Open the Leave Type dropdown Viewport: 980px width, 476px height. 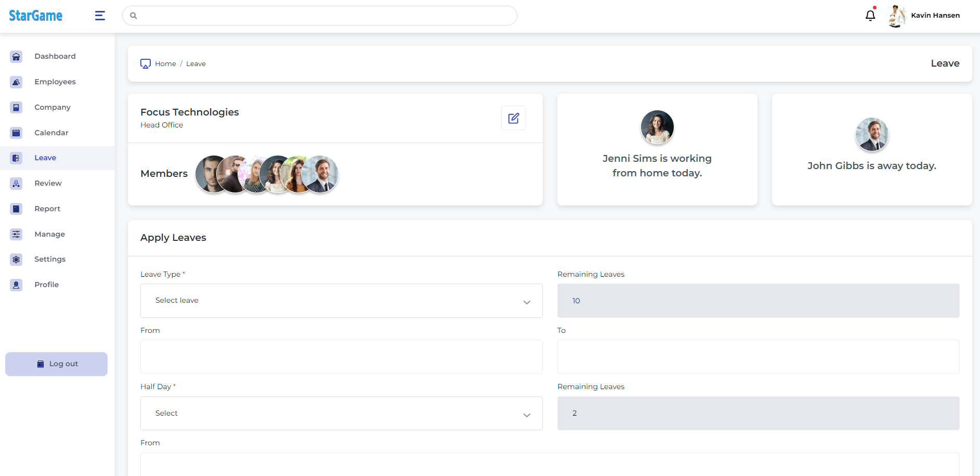click(341, 301)
